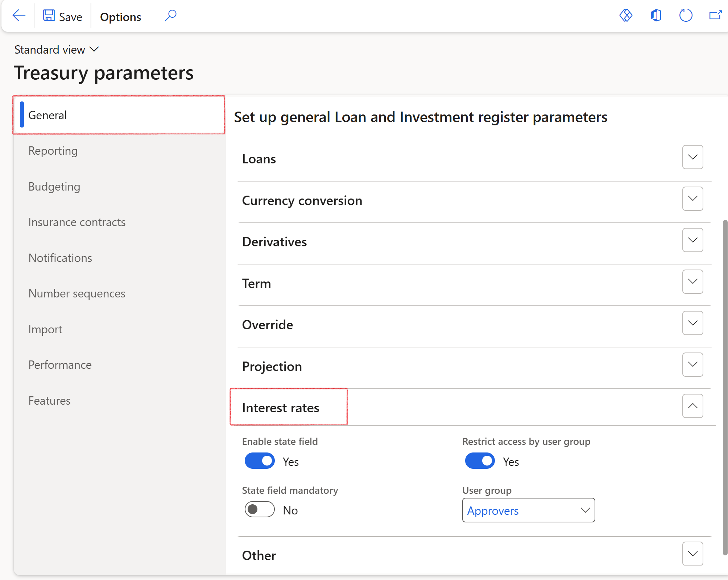Click the refresh page icon
This screenshot has width=728, height=580.
686,16
